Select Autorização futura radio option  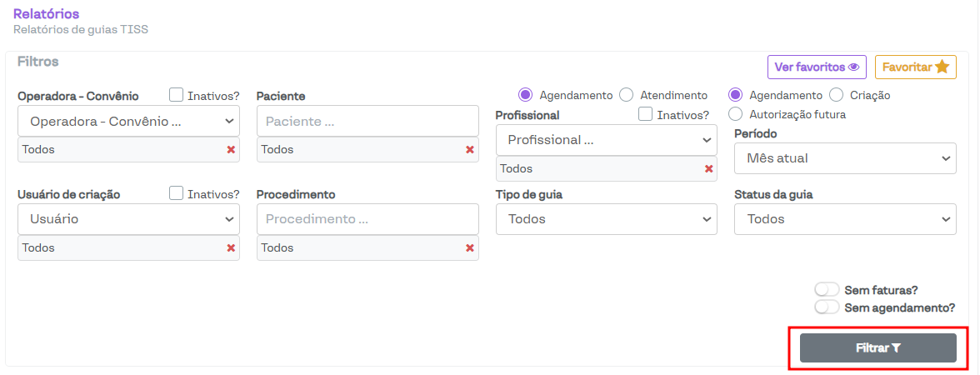(736, 114)
